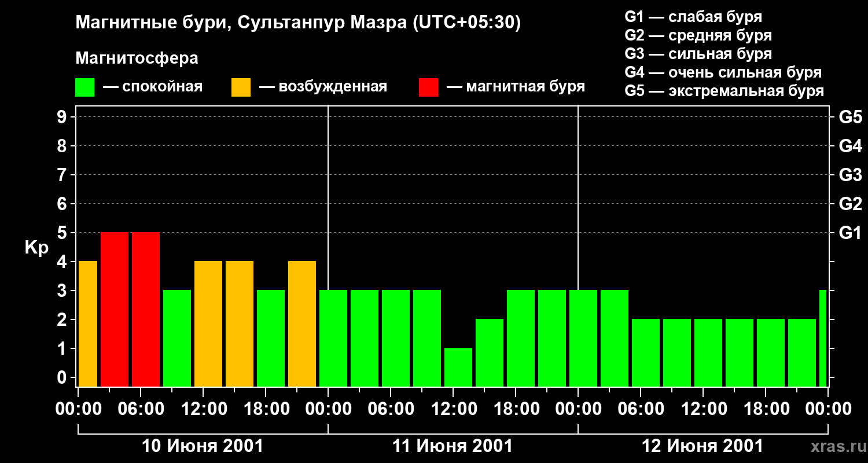868x463 pixels.
Task: Click the second red Kp 5 bar on 10 June
Action: point(146,309)
